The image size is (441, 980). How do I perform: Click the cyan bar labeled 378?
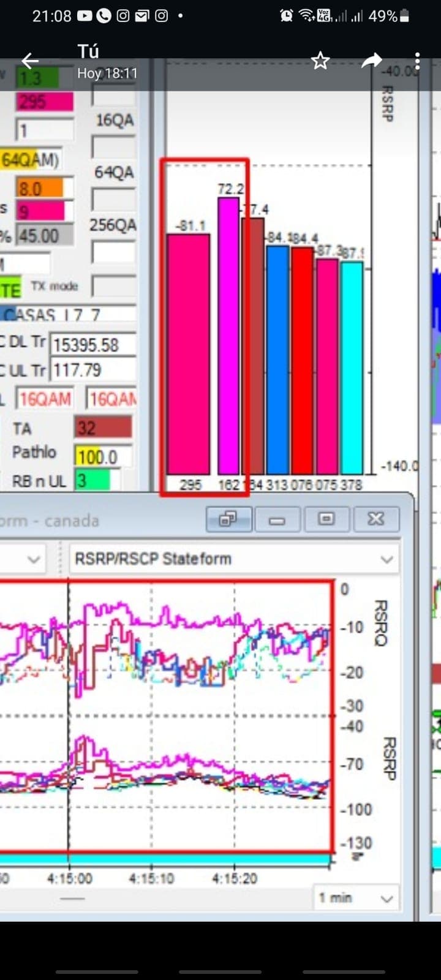(352, 367)
